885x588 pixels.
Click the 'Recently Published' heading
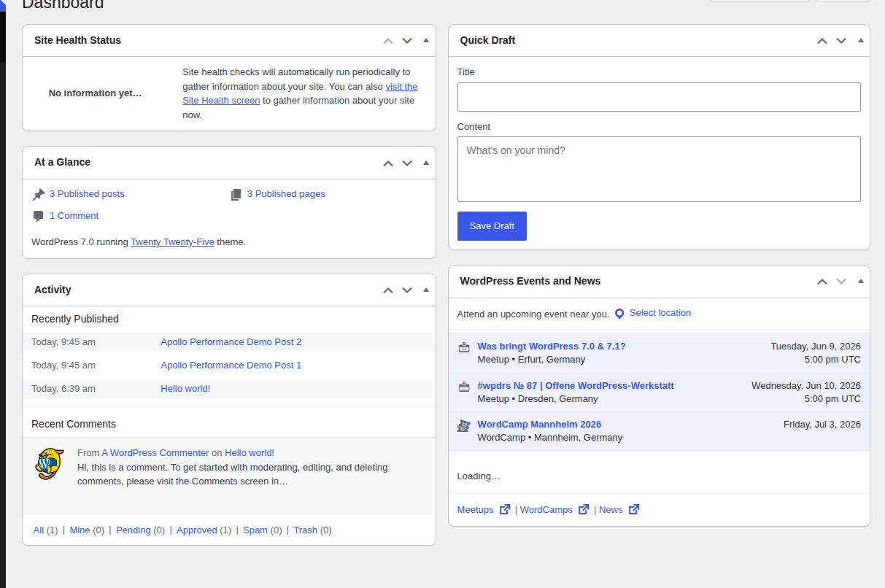(x=75, y=319)
